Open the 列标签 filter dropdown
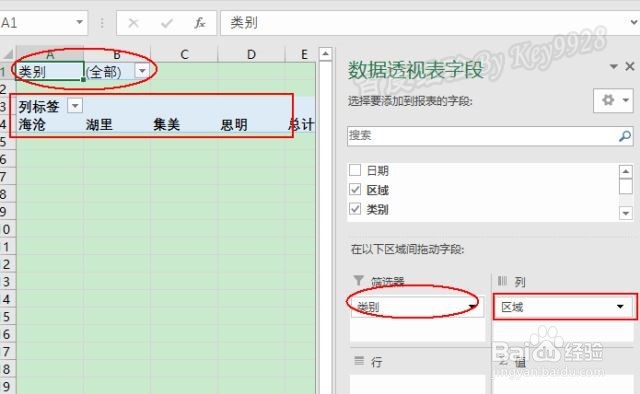Viewport: 640px width, 394px height. (x=75, y=106)
